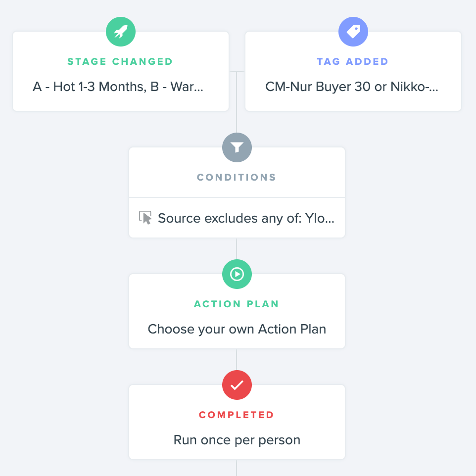476x476 pixels.
Task: Click the green rocket Stage Changed icon
Action: [121, 32]
